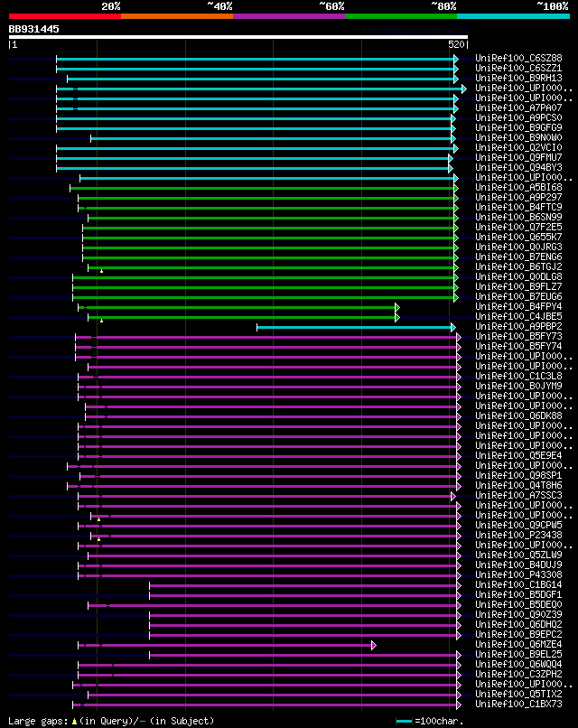This screenshot has width=578, height=728.
Task: Select label UniRef100_Q6DK88
Action: click(518, 416)
